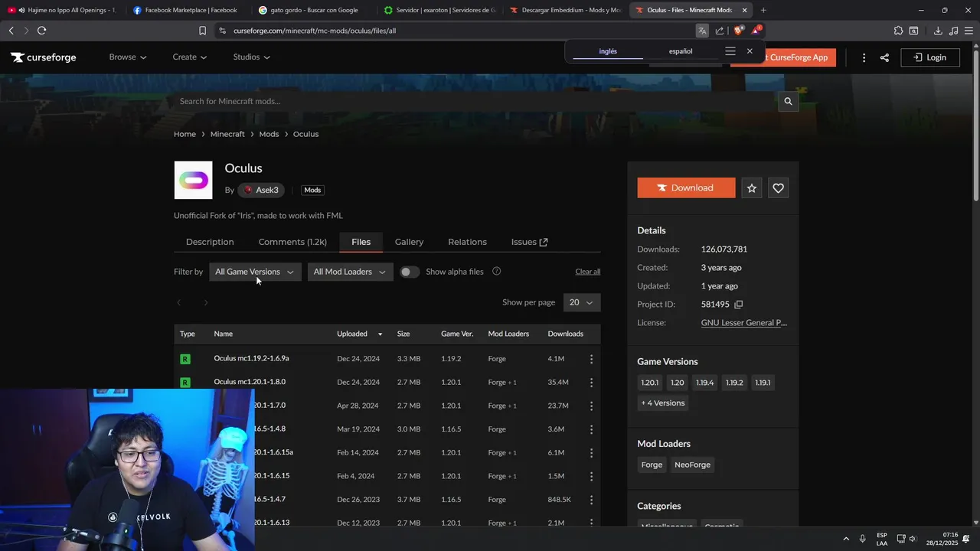Open three-dot menu for Feb 4, 2024 file

tap(591, 476)
